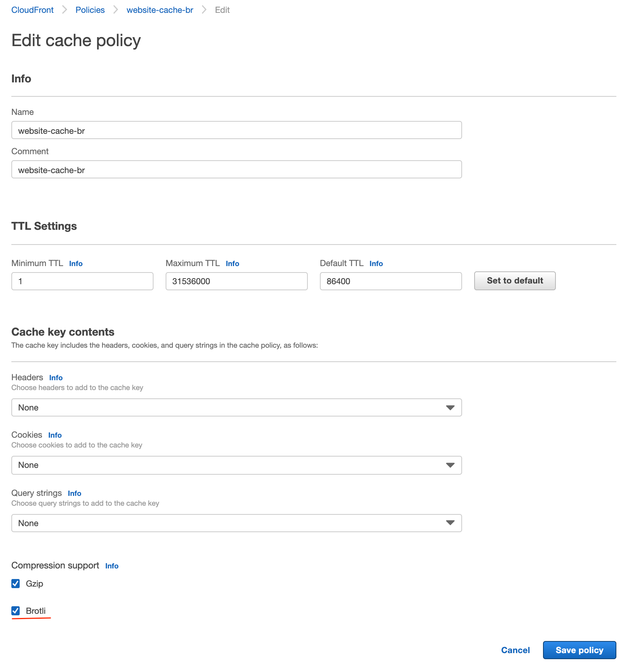This screenshot has width=633, height=672.
Task: Click the Default TTL 86400 field
Action: (391, 281)
